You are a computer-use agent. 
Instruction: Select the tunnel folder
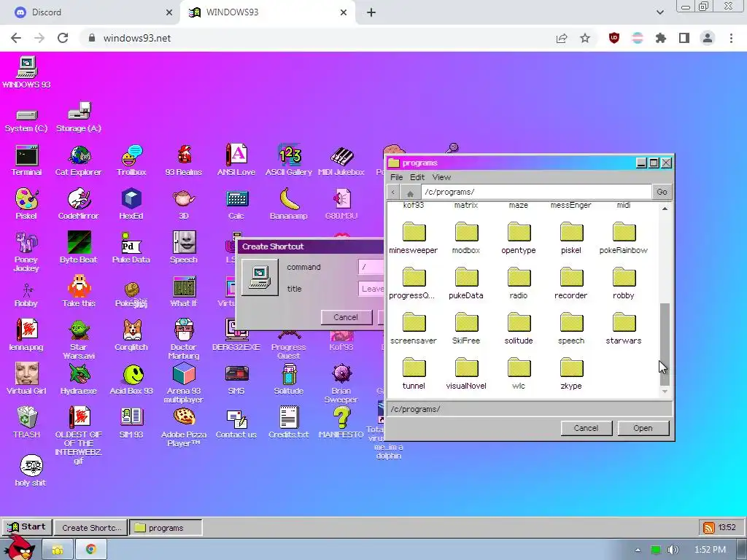[x=414, y=374]
